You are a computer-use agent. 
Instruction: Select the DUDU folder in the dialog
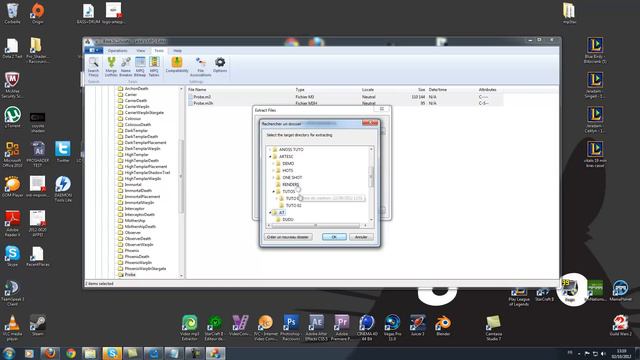tap(288, 220)
